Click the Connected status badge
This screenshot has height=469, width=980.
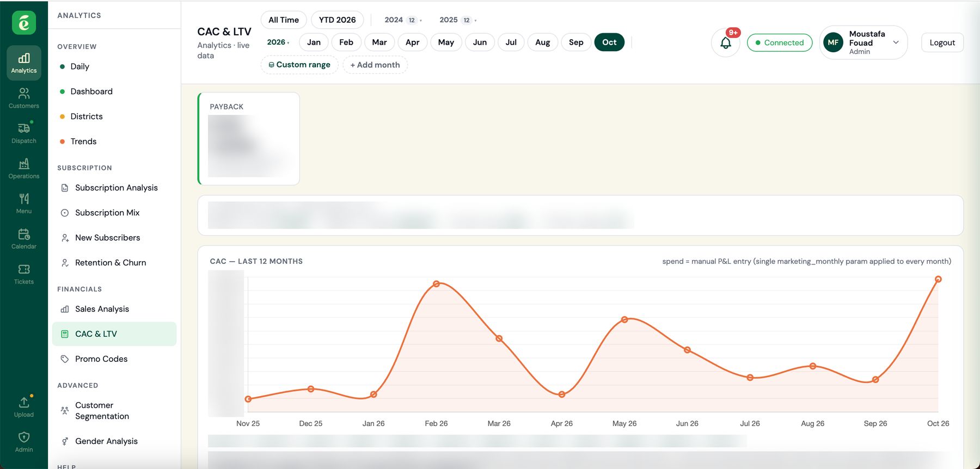780,42
